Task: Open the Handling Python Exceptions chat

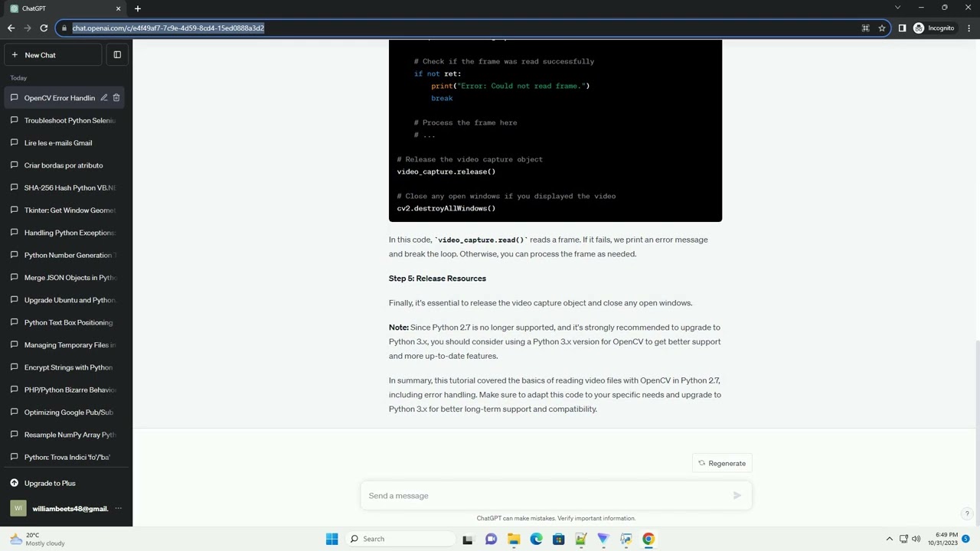Action: pos(66,233)
